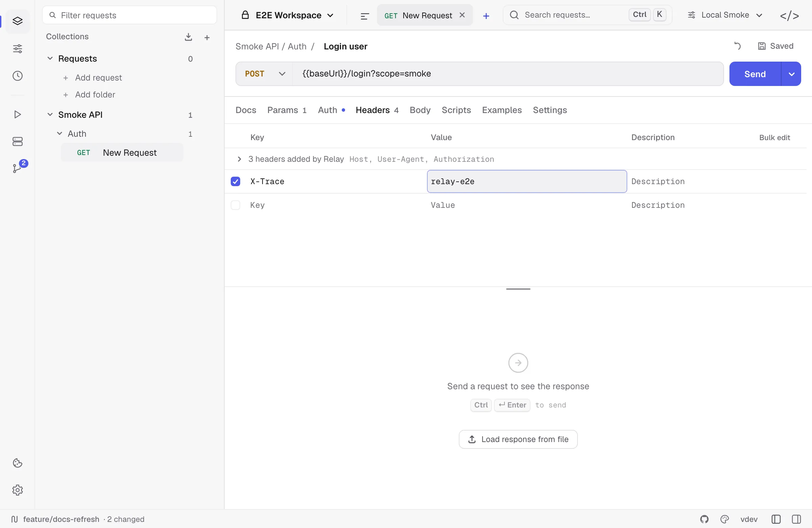Open the Send options dropdown arrow
Image resolution: width=812 pixels, height=528 pixels.
(791, 74)
